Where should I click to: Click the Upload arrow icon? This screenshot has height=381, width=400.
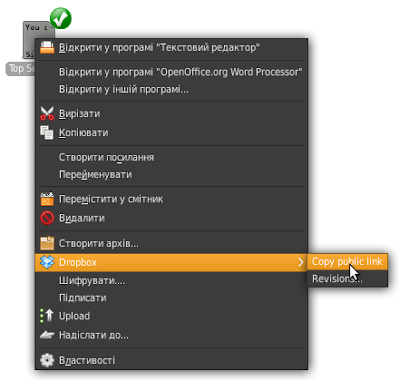tap(47, 315)
